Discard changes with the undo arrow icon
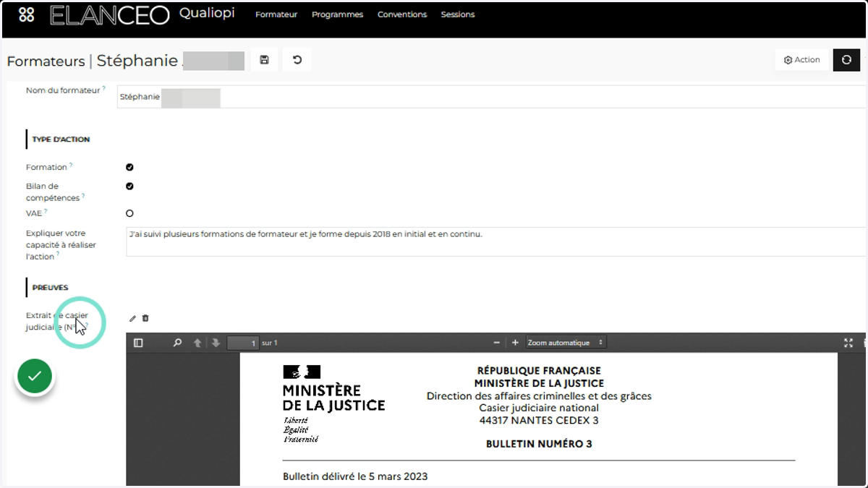Image resolution: width=868 pixels, height=488 pixels. click(x=297, y=60)
